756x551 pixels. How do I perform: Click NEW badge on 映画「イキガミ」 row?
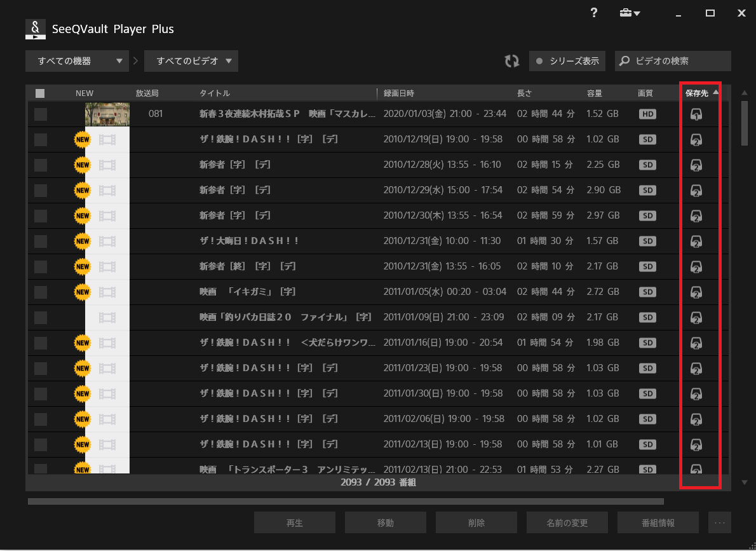point(83,292)
